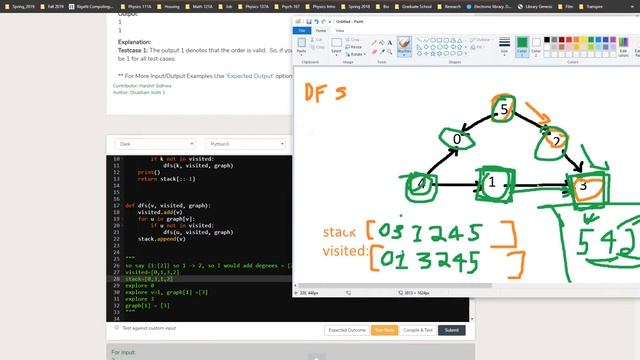Click the Crop command in Image group
The image size is (640, 360).
coord(352,40)
